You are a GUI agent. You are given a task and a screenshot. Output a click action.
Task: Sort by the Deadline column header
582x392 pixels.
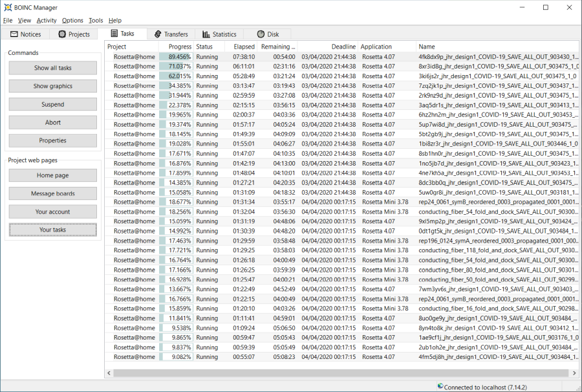(x=327, y=47)
